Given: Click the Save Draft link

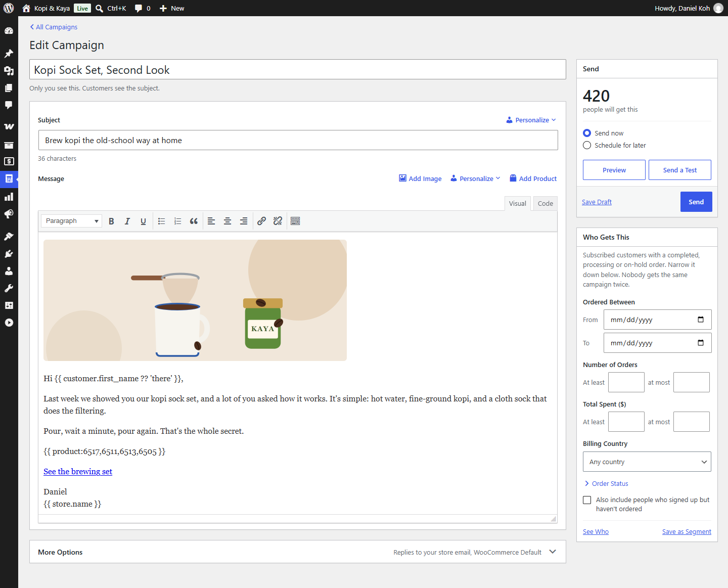Looking at the screenshot, I should (597, 202).
